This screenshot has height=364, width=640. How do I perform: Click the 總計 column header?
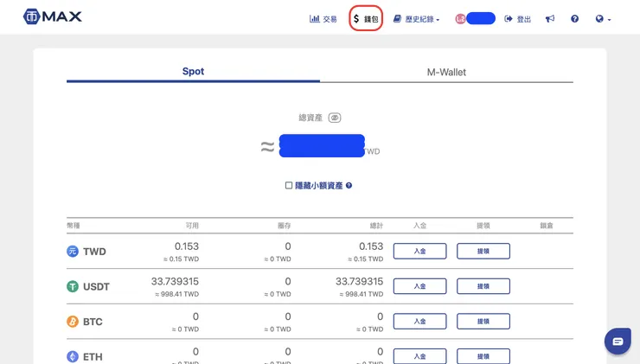click(376, 226)
